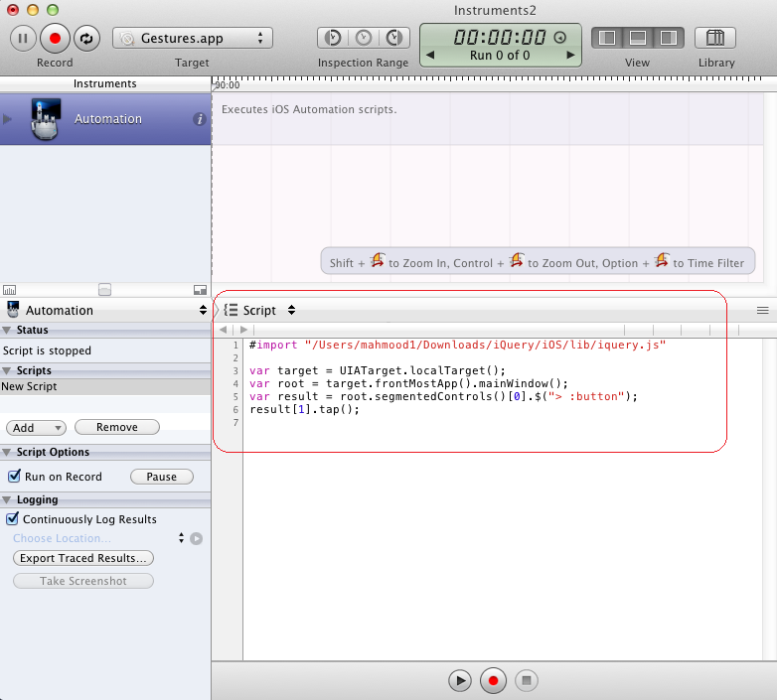The width and height of the screenshot is (777, 700).
Task: Click 'UIATarget.localTarget();' code on line 3
Action: point(422,370)
